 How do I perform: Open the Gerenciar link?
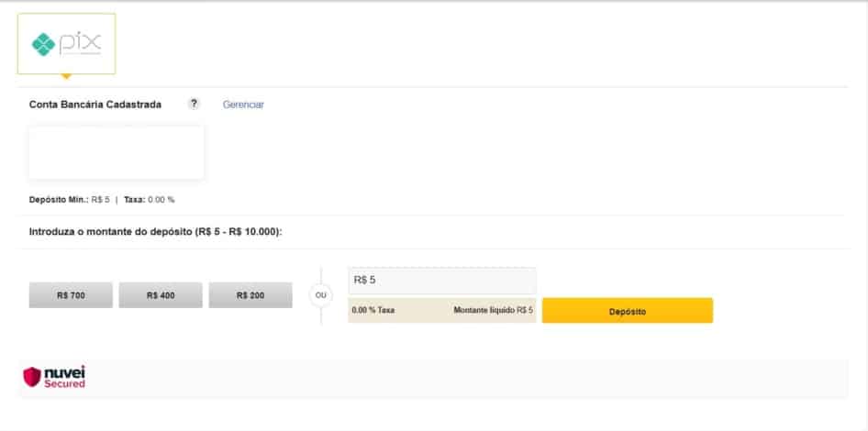(243, 105)
